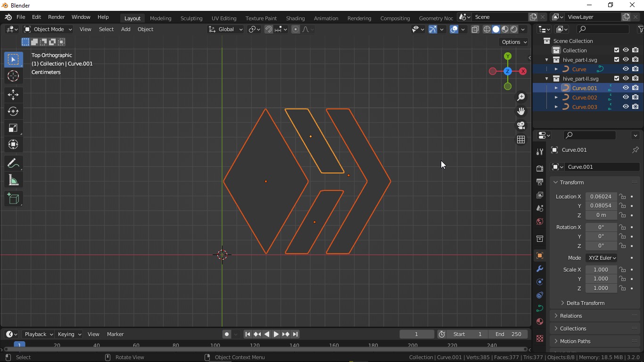The width and height of the screenshot is (644, 362).
Task: Expand the Relations panel
Action: pos(571,316)
